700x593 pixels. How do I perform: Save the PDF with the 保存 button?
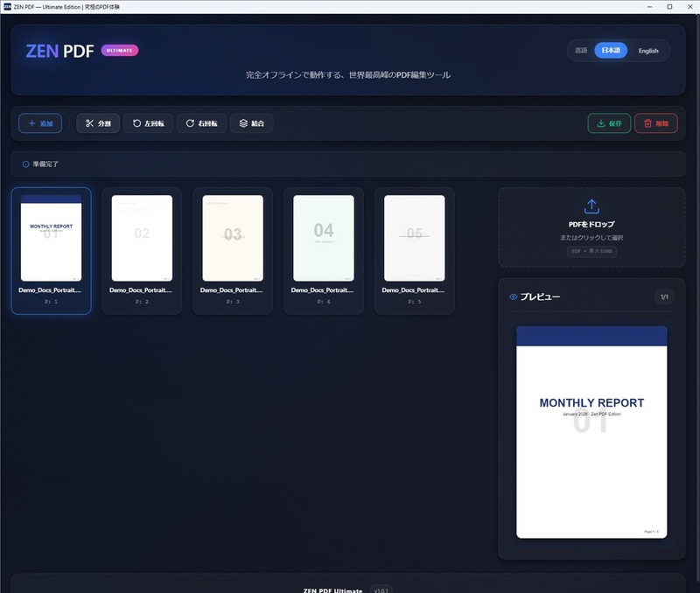pos(609,123)
